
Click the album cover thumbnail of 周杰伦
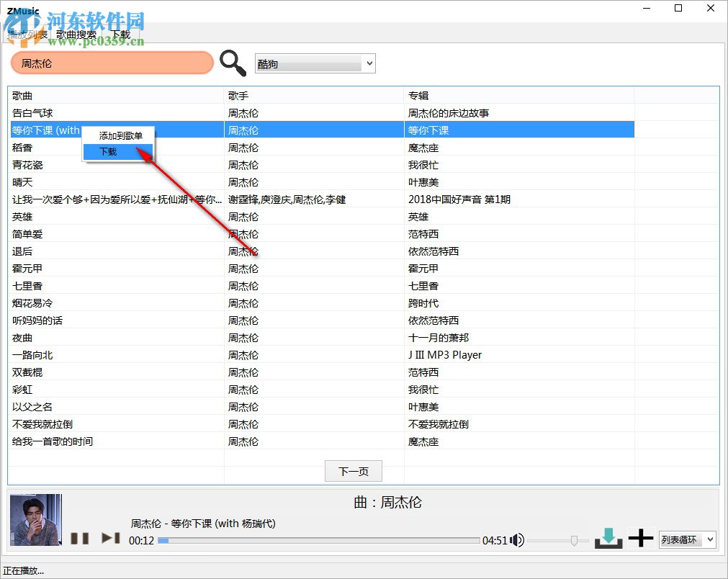35,520
